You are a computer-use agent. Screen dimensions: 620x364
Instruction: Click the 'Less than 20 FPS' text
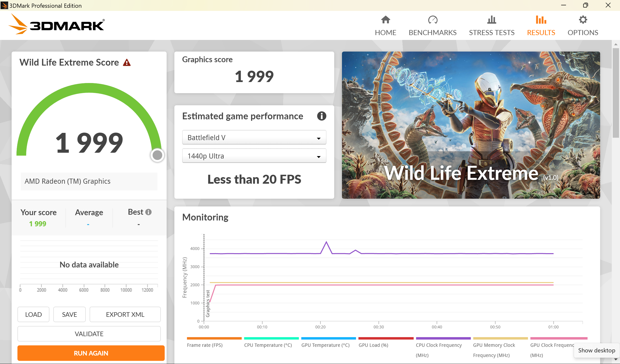[x=254, y=179]
